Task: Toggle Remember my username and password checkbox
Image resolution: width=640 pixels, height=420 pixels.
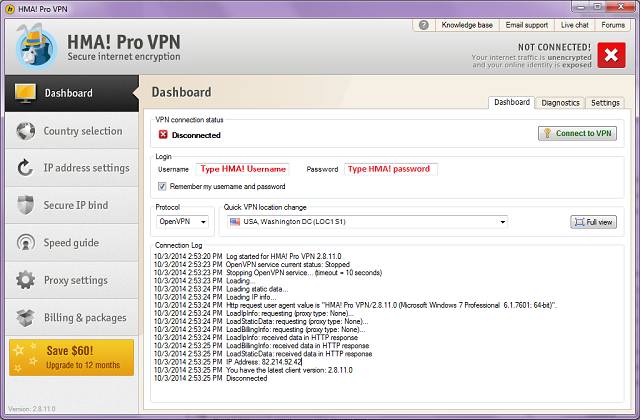Action: [163, 186]
